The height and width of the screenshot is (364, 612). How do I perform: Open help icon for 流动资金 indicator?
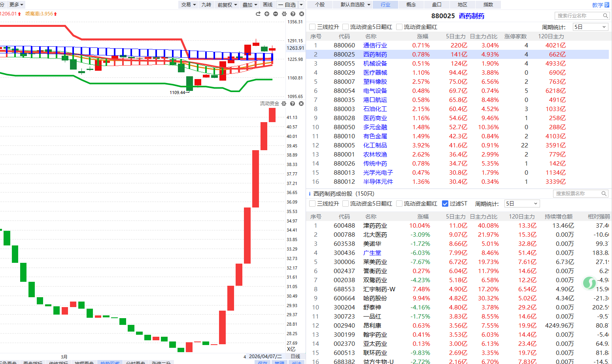[293, 104]
